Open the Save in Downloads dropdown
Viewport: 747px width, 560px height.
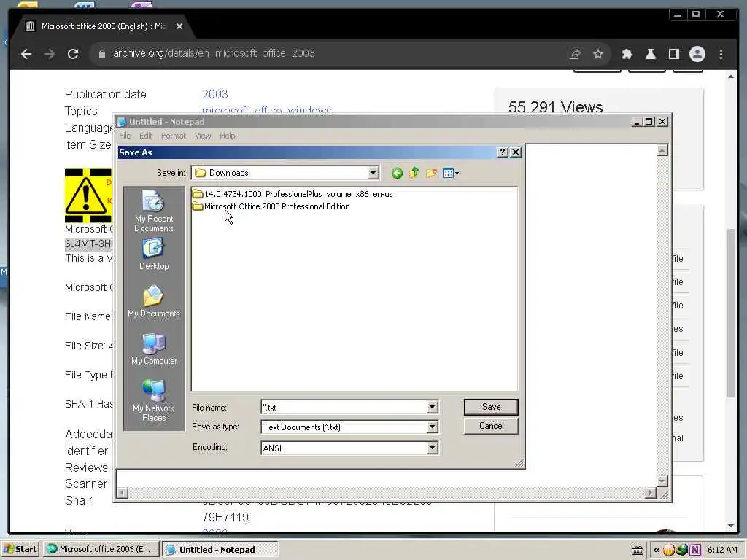[x=373, y=173]
